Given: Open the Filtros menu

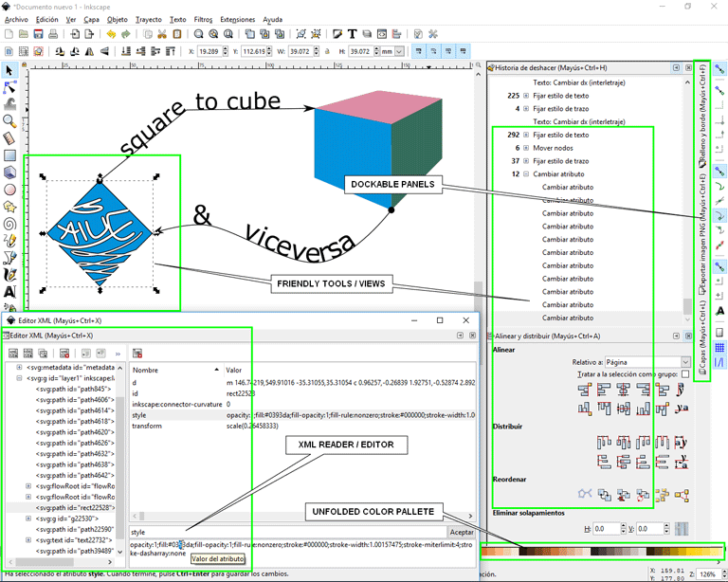Looking at the screenshot, I should [x=203, y=20].
